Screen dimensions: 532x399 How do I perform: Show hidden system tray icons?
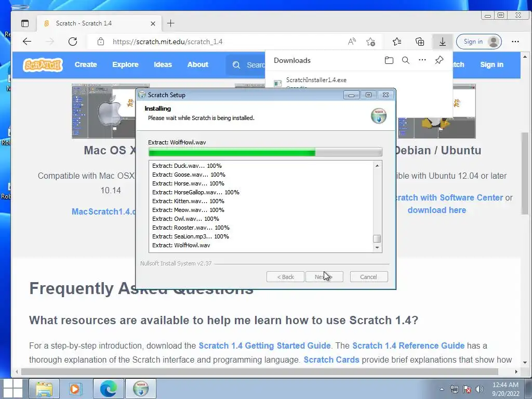point(442,389)
